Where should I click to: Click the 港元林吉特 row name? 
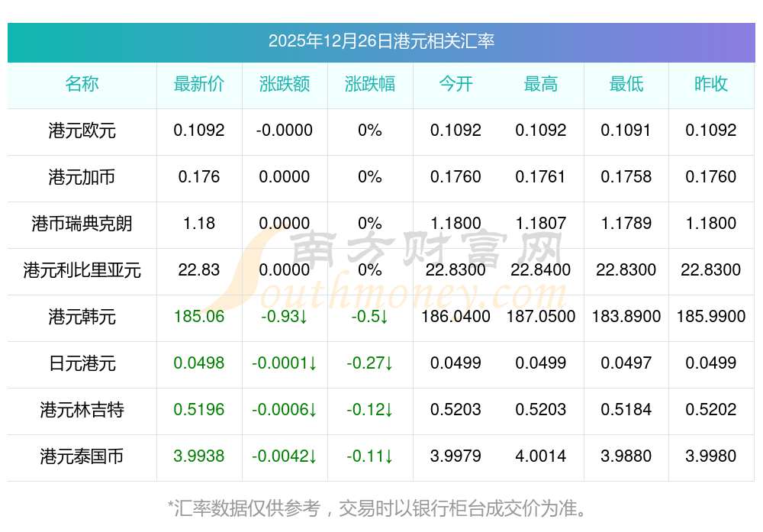tap(82, 410)
